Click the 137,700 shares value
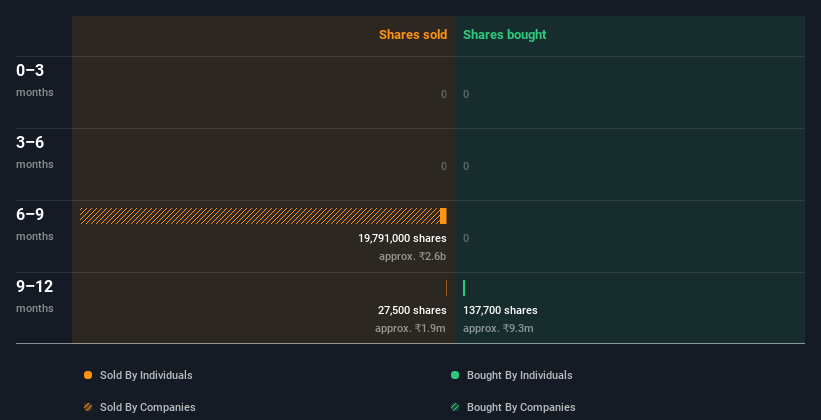 coord(500,311)
